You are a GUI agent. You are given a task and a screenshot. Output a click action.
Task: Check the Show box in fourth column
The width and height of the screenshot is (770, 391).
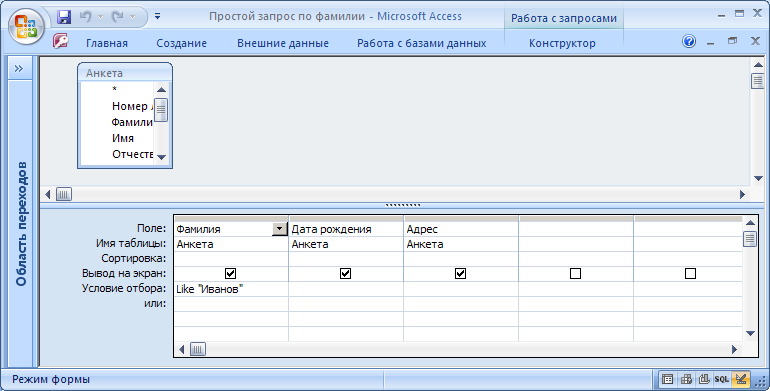[575, 273]
